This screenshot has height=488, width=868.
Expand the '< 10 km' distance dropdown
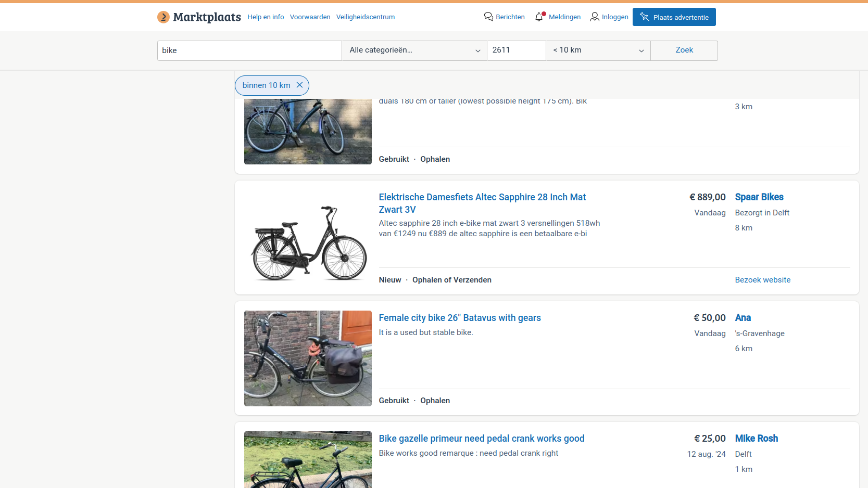click(x=598, y=50)
